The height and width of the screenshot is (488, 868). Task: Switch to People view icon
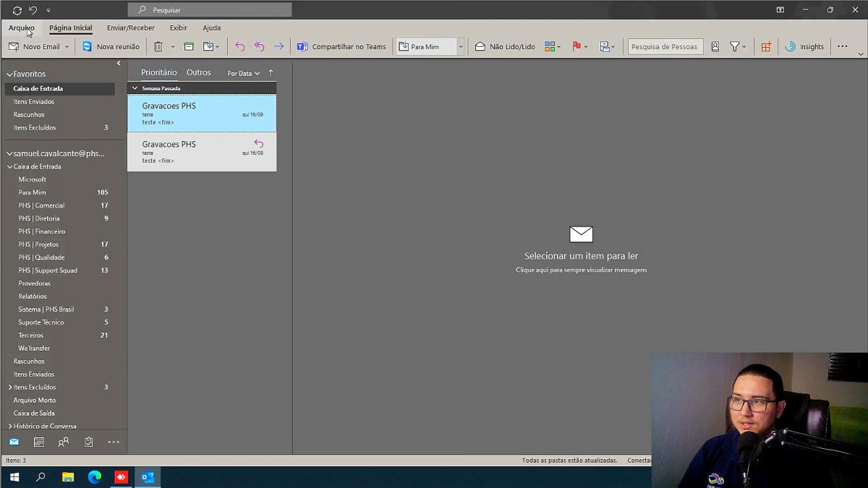(64, 442)
